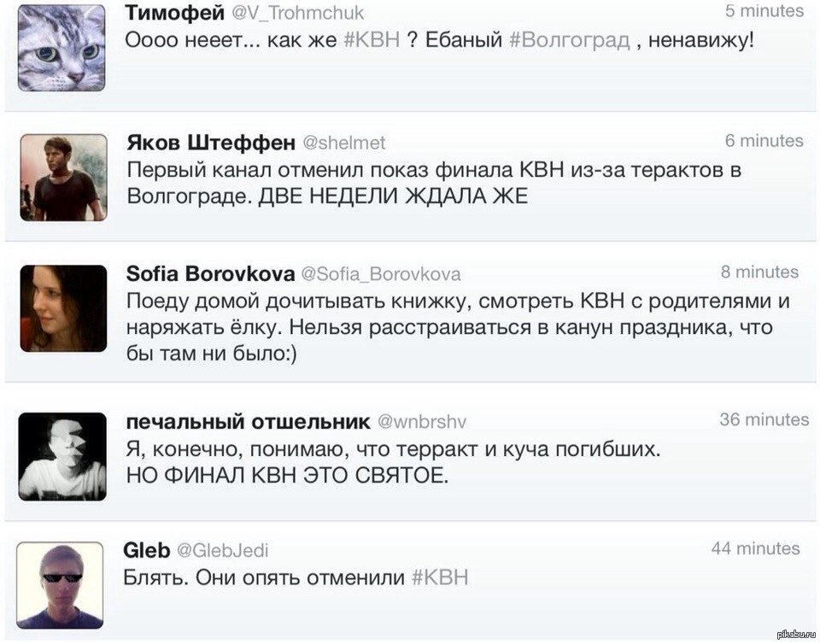Click the "5 minutes" timestamp
820x644 pixels.
pyautogui.click(x=764, y=11)
